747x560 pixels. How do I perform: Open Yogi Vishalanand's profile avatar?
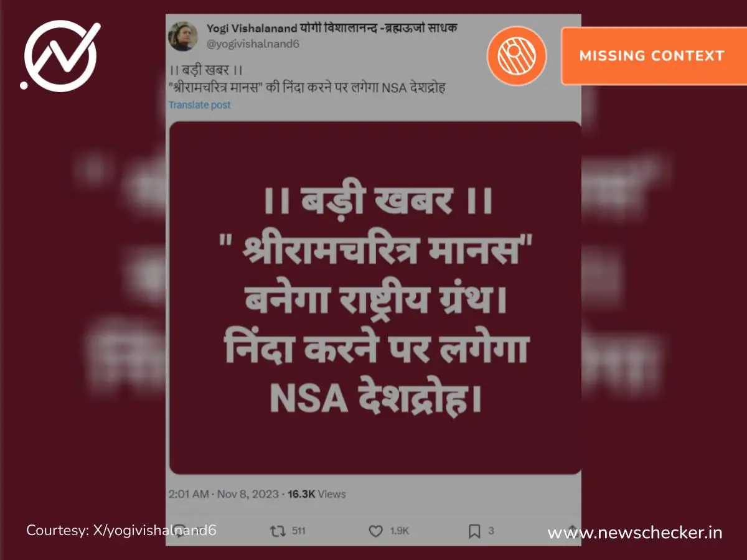click(x=184, y=37)
